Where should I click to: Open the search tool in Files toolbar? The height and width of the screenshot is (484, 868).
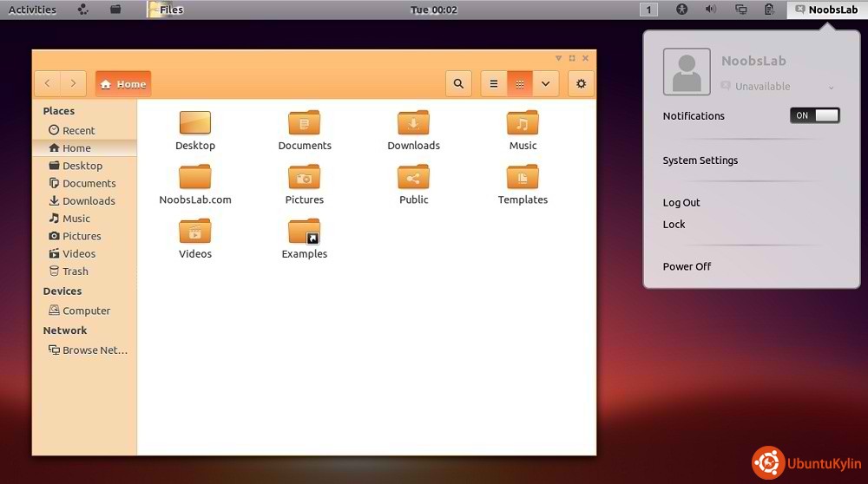pyautogui.click(x=458, y=84)
